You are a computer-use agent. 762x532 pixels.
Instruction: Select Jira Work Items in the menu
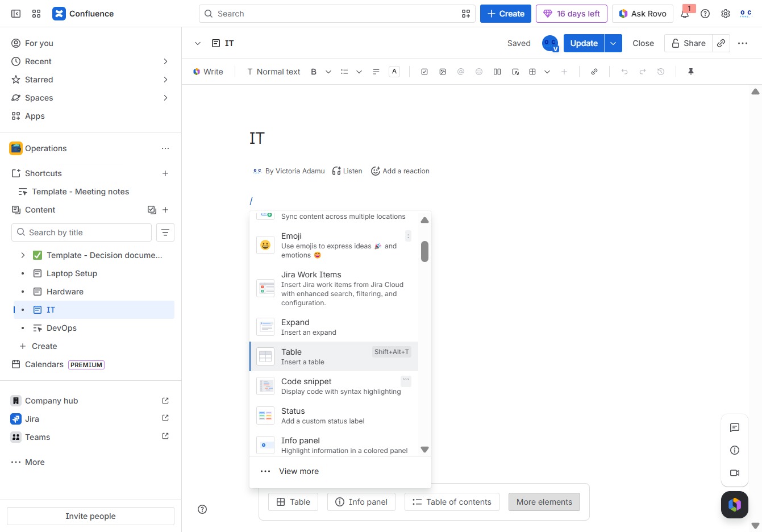(334, 288)
